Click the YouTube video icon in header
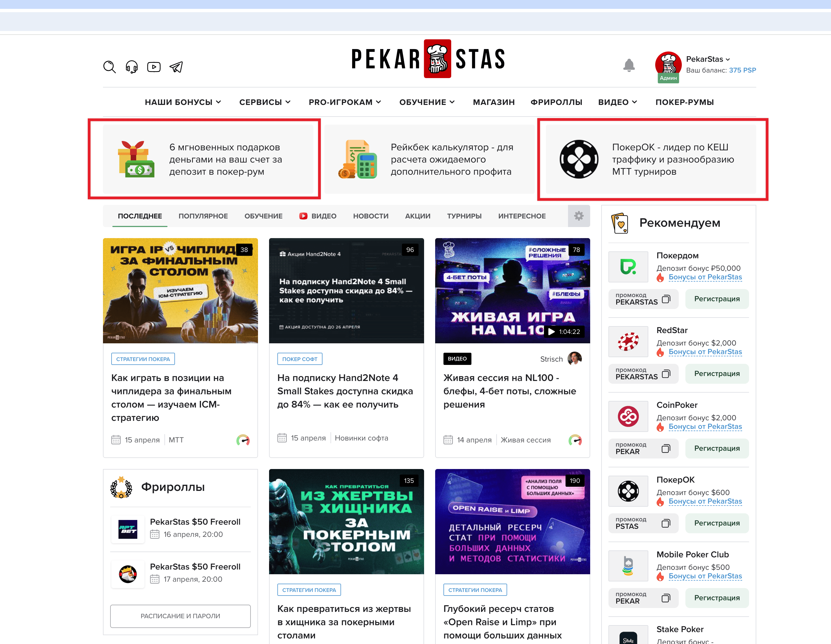The width and height of the screenshot is (831, 644). (154, 67)
